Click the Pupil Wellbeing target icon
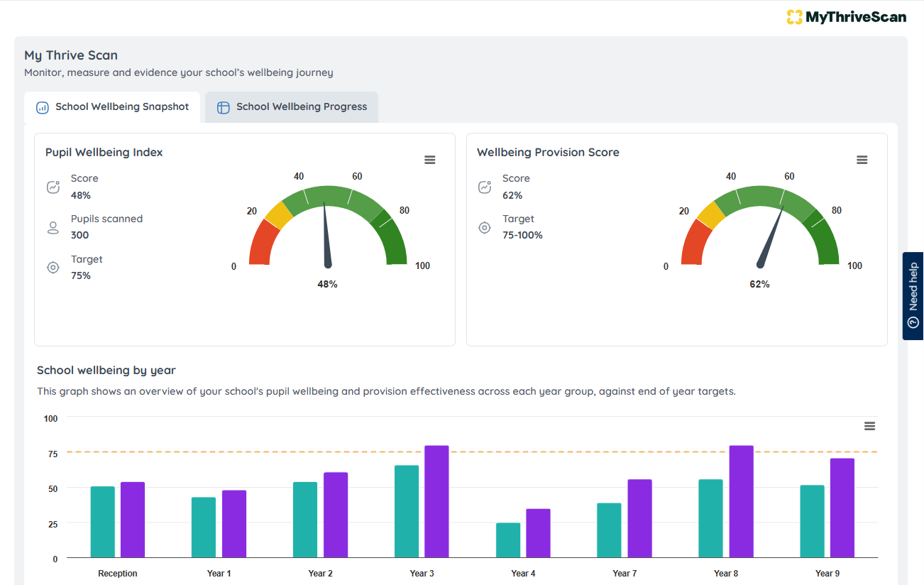The image size is (924, 585). pos(53,268)
